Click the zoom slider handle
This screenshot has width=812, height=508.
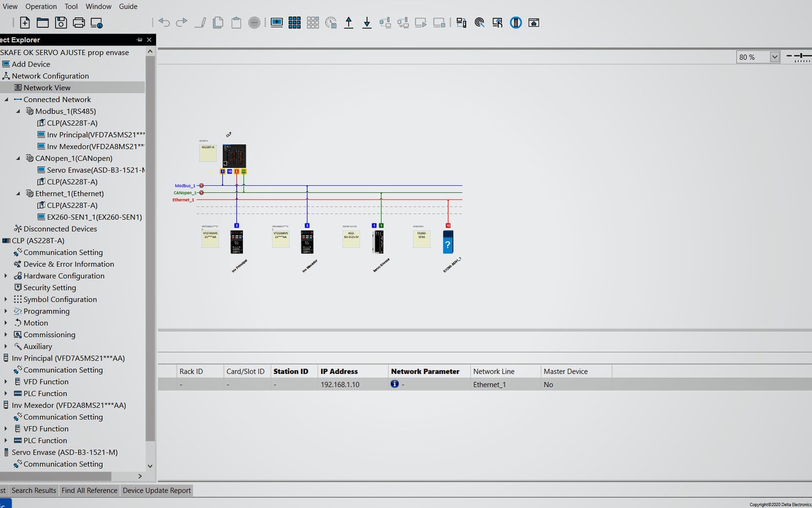[x=802, y=56]
